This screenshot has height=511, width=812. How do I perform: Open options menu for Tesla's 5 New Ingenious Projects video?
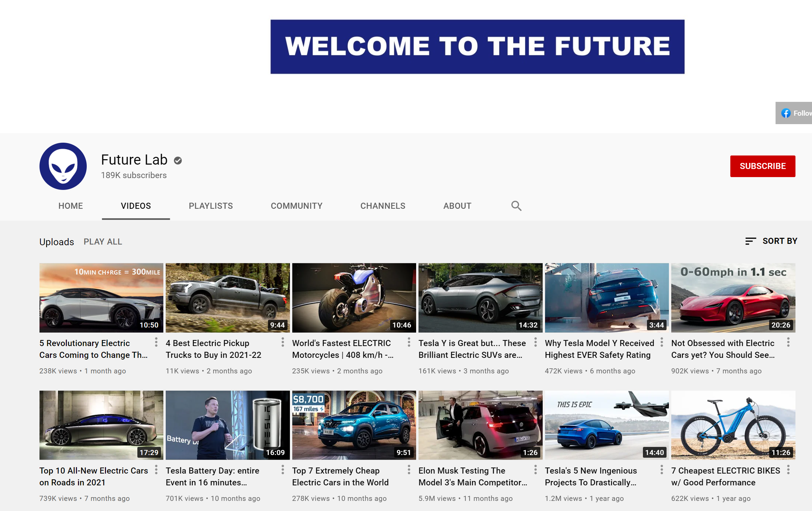[x=661, y=470]
